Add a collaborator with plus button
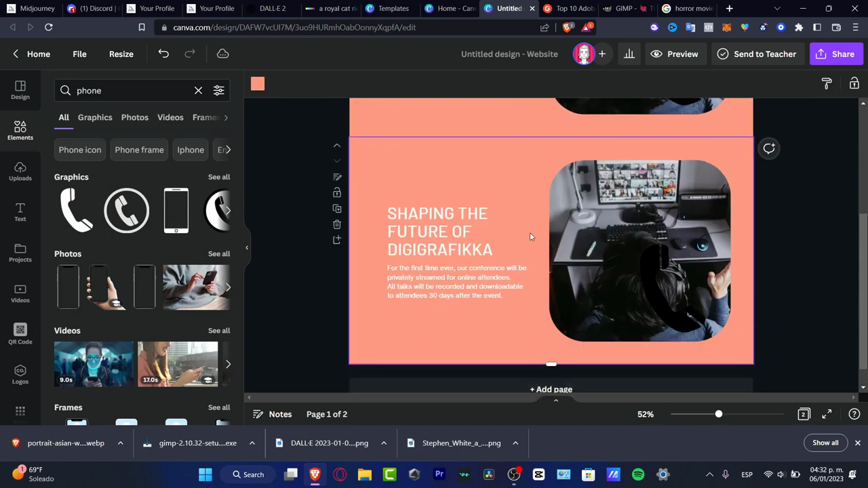The width and height of the screenshot is (868, 488). [602, 54]
